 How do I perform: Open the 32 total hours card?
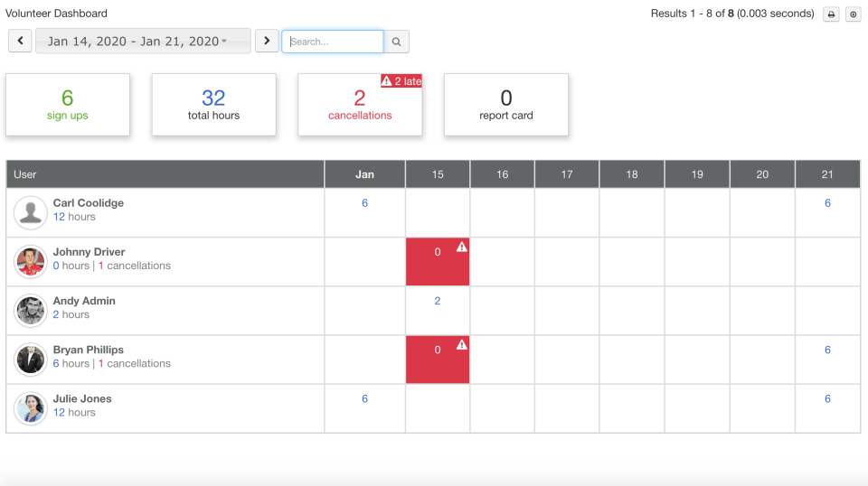pos(213,105)
